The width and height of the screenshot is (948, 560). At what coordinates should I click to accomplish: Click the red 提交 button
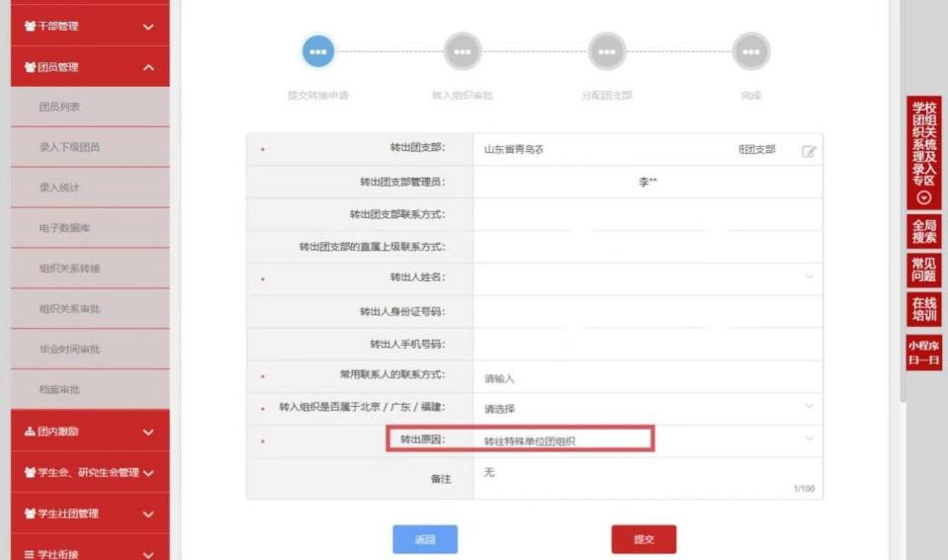click(x=644, y=539)
